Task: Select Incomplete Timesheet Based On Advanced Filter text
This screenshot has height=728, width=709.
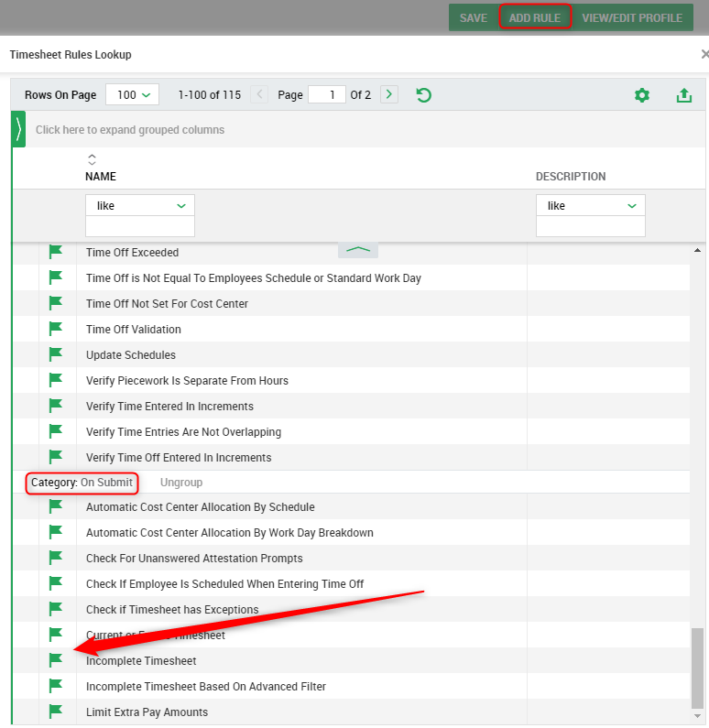Action: click(x=206, y=687)
